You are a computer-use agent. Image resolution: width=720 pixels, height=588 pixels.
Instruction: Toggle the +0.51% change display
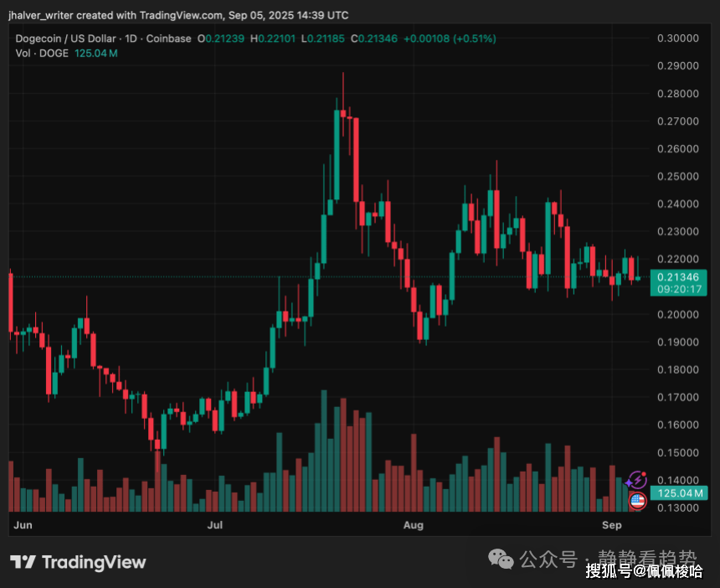tap(472, 38)
